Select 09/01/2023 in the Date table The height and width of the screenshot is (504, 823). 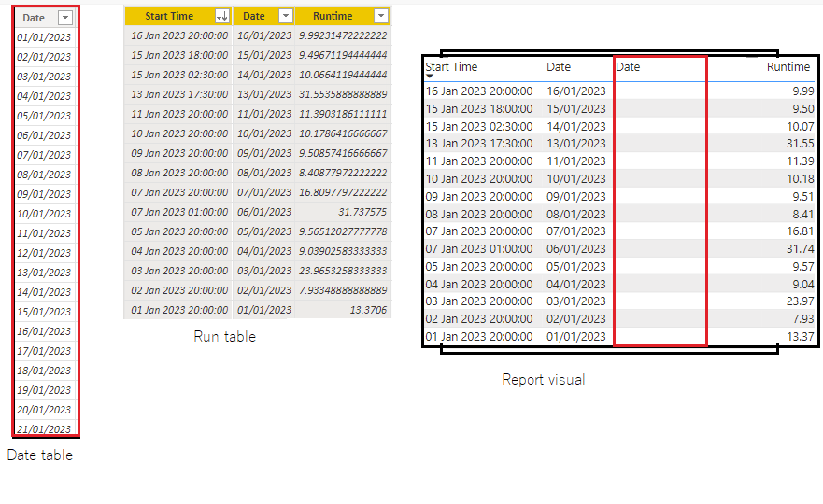tap(44, 194)
